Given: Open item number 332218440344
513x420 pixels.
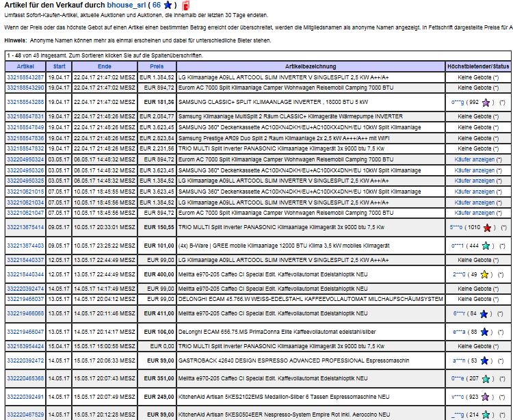Looking at the screenshot, I should tap(25, 274).
